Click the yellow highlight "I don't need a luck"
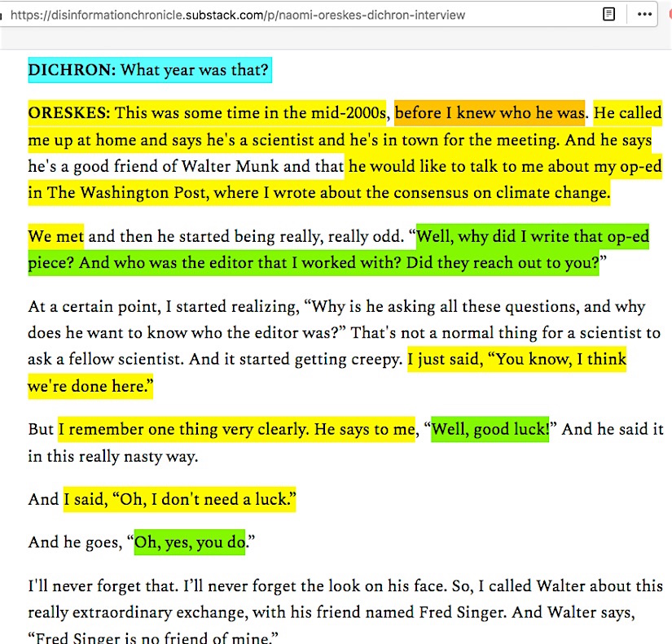The height and width of the screenshot is (644, 672). click(x=204, y=499)
